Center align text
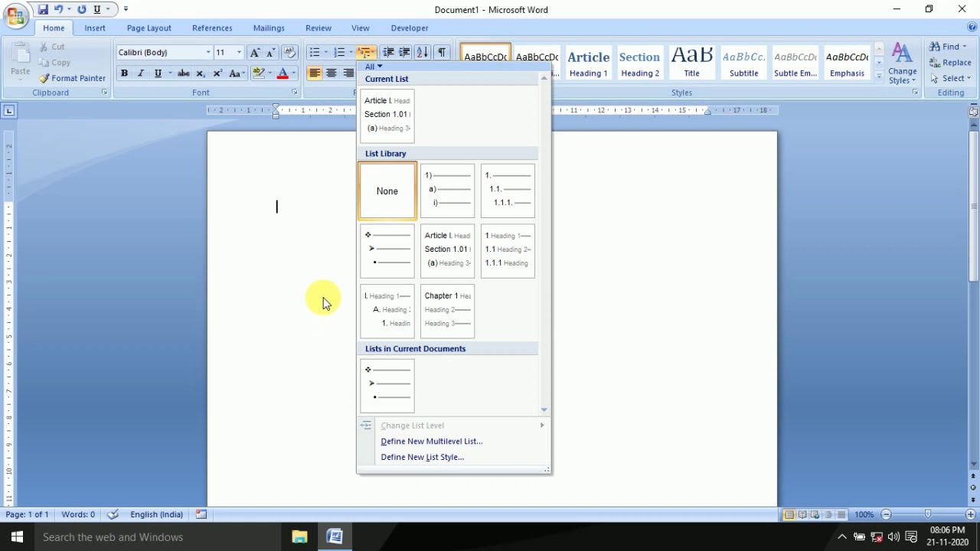This screenshot has width=980, height=551. pyautogui.click(x=332, y=73)
